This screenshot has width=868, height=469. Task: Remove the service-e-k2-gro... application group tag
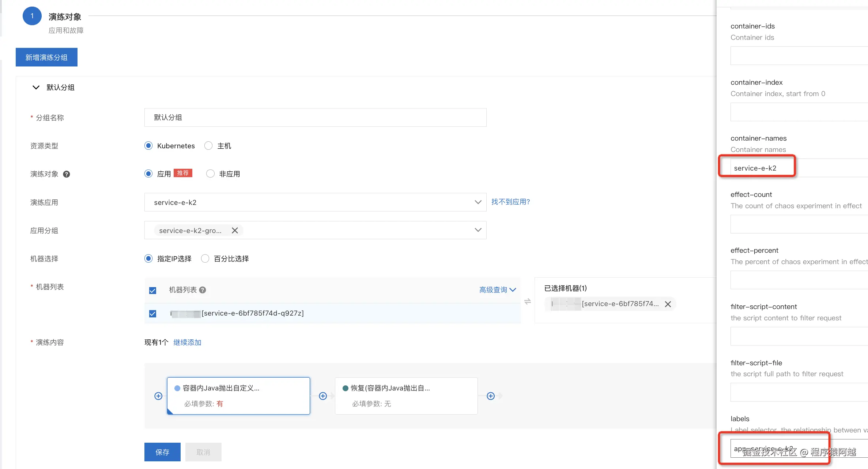pyautogui.click(x=235, y=230)
